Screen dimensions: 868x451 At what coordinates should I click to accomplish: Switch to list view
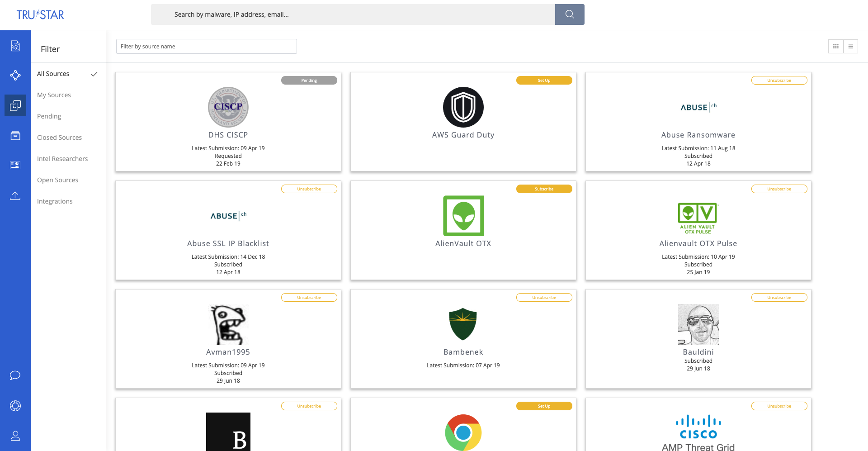coord(850,46)
